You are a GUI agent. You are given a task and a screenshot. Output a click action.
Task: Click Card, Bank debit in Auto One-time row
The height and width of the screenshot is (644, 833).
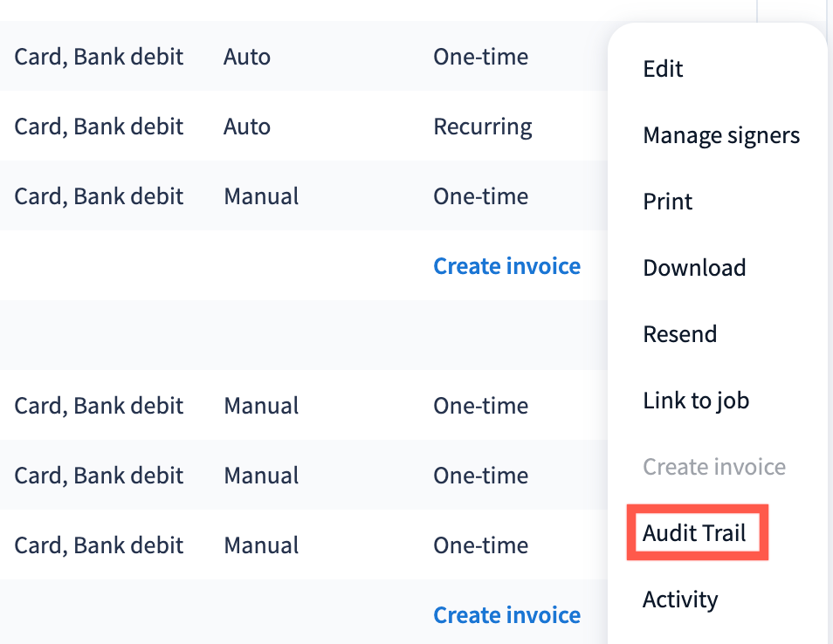pyautogui.click(x=99, y=57)
